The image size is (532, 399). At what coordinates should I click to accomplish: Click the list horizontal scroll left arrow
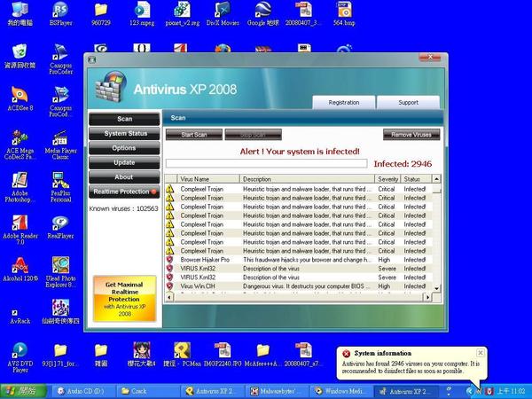click(x=169, y=297)
